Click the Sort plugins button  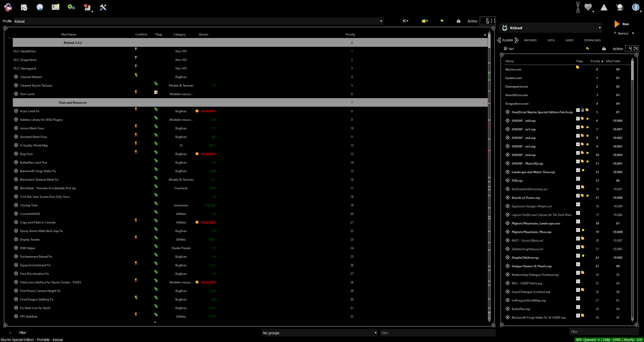click(509, 49)
